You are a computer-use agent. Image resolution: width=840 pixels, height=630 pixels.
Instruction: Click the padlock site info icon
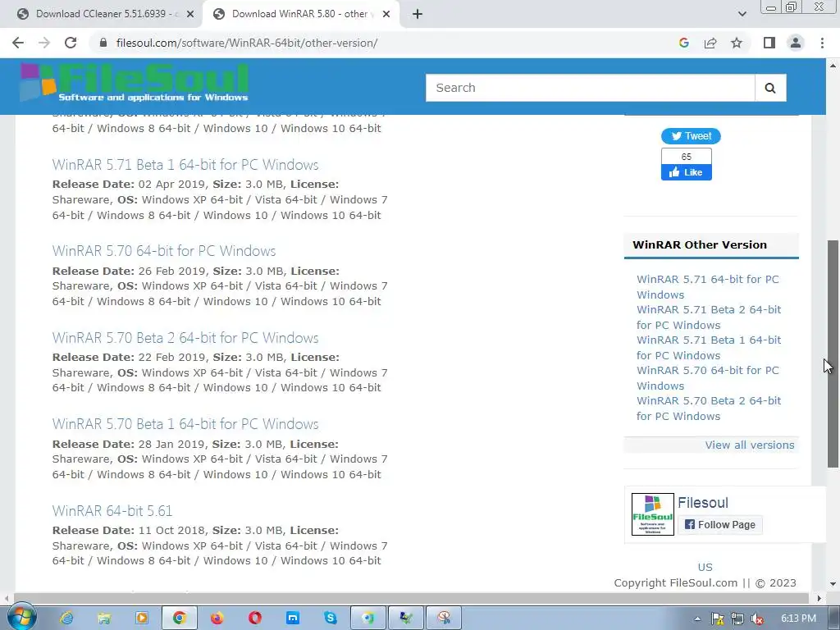[x=103, y=43]
